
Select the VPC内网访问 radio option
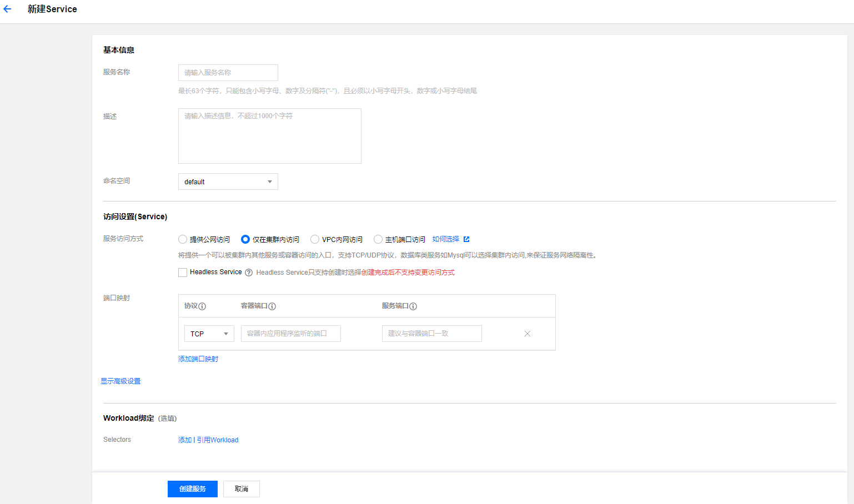tap(315, 239)
